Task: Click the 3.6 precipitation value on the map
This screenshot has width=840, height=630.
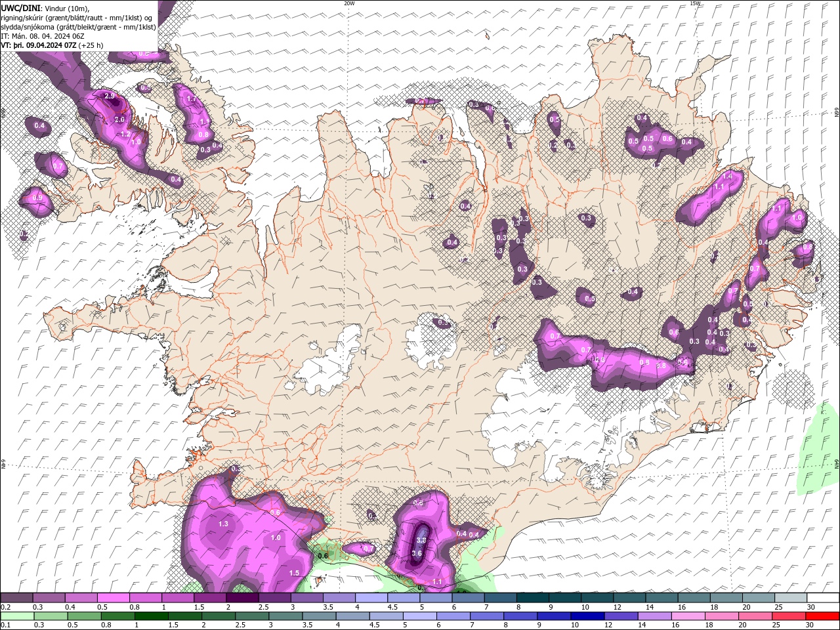Action: (x=417, y=553)
